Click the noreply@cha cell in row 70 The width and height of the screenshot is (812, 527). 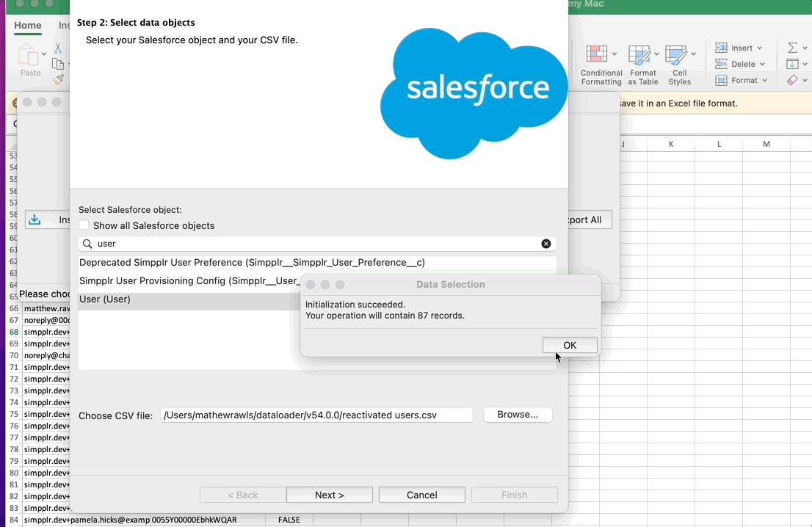[x=46, y=356]
